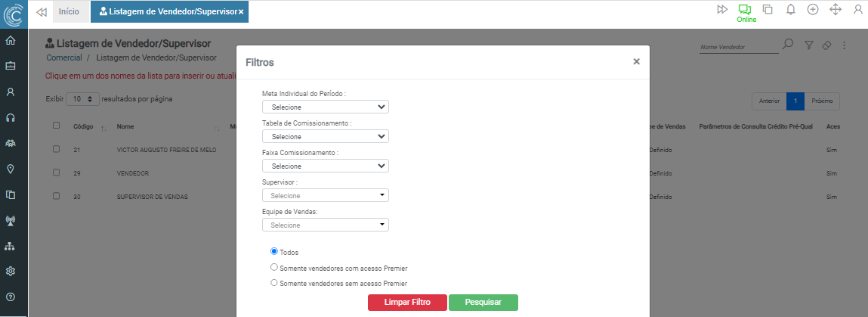
Task: Click the Pesquisar button
Action: (483, 303)
